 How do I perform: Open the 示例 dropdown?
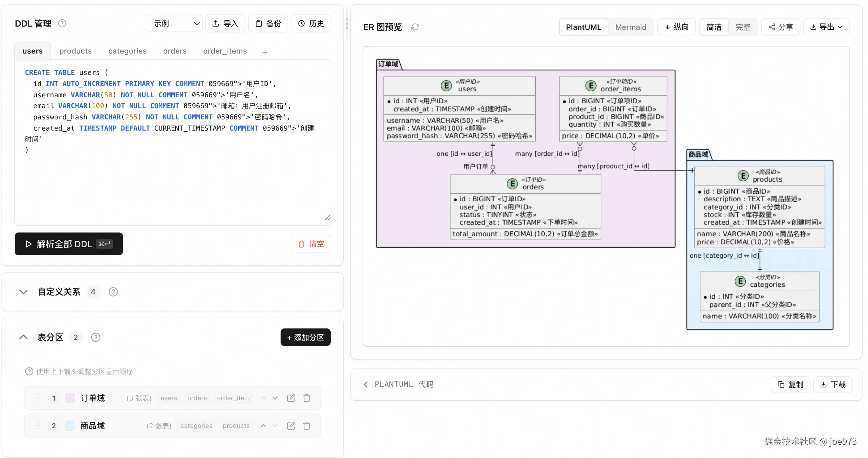click(x=174, y=23)
